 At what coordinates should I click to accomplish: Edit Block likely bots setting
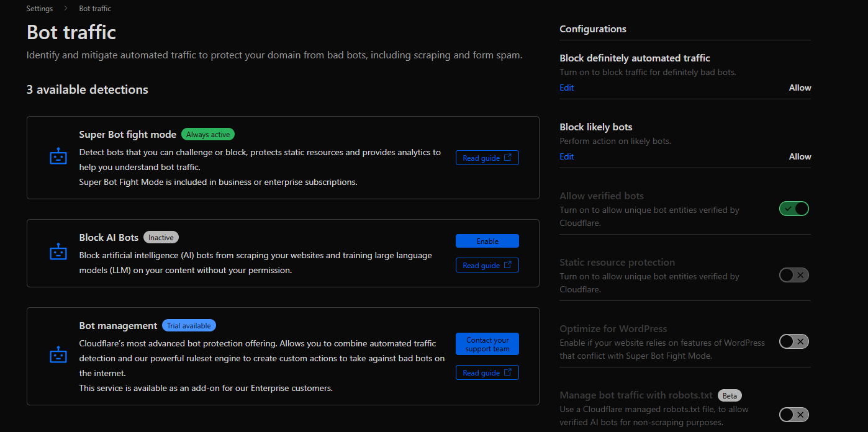coord(566,156)
